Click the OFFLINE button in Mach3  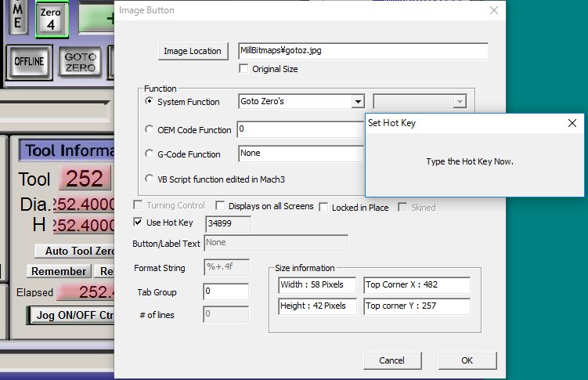pos(29,62)
